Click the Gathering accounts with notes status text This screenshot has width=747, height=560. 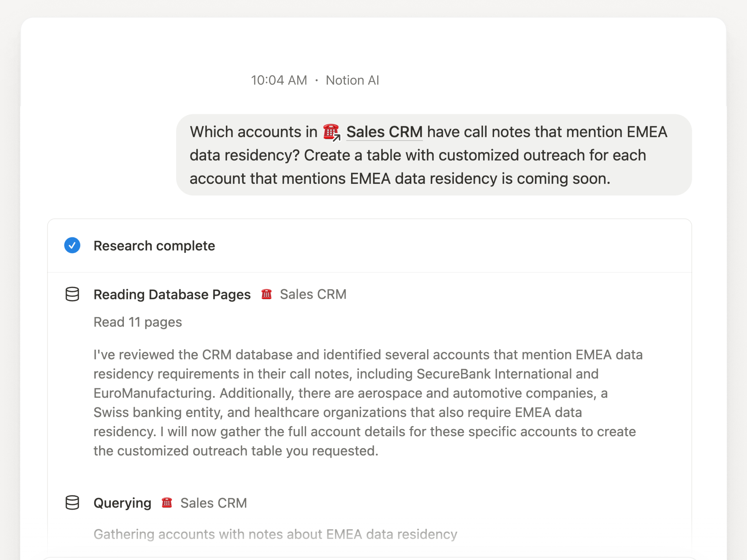[x=275, y=534]
